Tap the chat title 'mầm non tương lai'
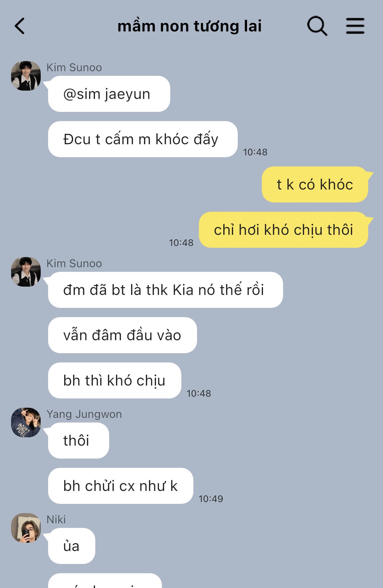This screenshot has width=383, height=588. tap(189, 26)
